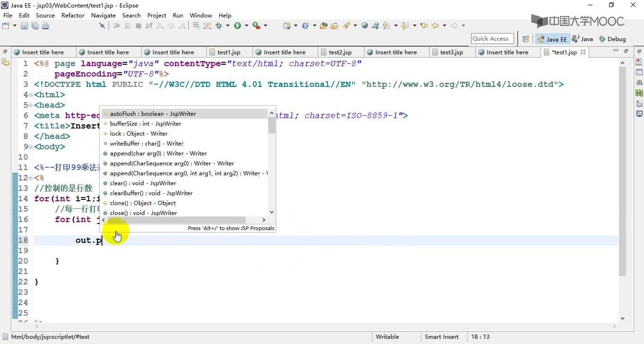Select autoFlush : boolean proposal
Image resolution: width=644 pixels, height=344 pixels.
click(185, 113)
